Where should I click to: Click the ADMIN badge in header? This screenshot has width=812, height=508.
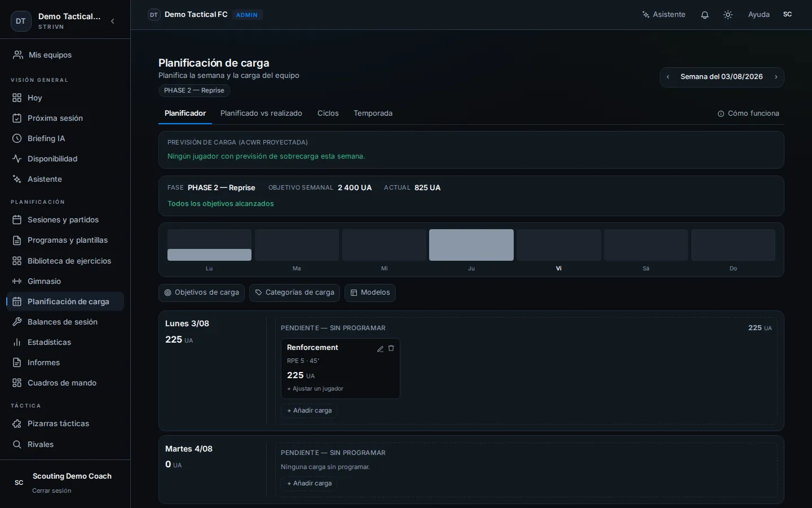tap(247, 15)
